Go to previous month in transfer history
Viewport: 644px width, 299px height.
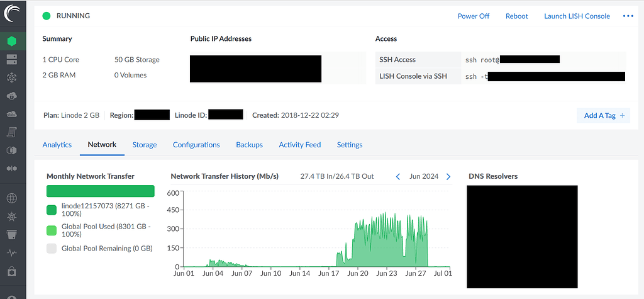click(398, 177)
